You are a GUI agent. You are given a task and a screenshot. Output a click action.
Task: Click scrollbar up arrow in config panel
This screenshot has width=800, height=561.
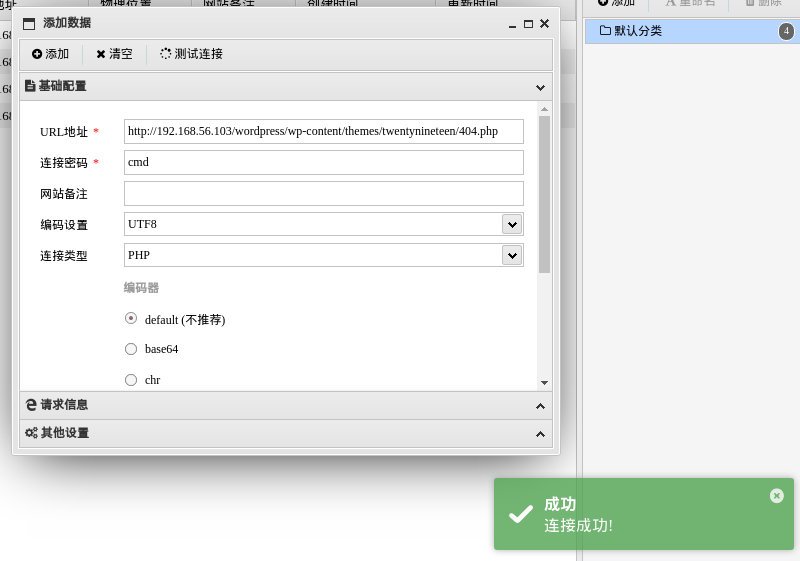tap(544, 109)
